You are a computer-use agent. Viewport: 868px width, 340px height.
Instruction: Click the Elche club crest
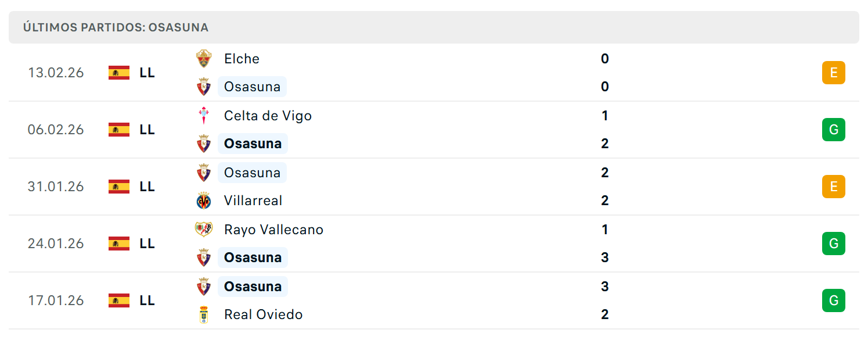point(204,59)
